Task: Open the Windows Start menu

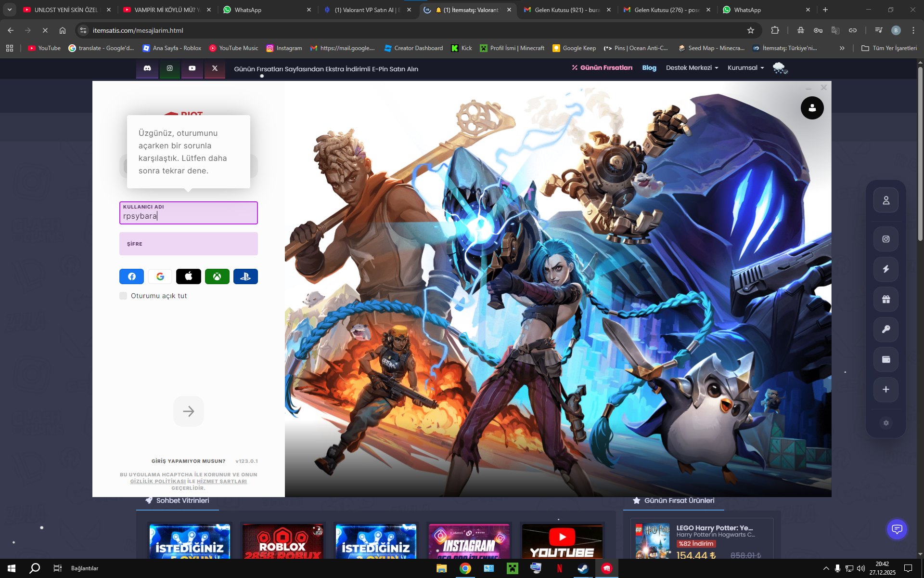Action: 12,568
